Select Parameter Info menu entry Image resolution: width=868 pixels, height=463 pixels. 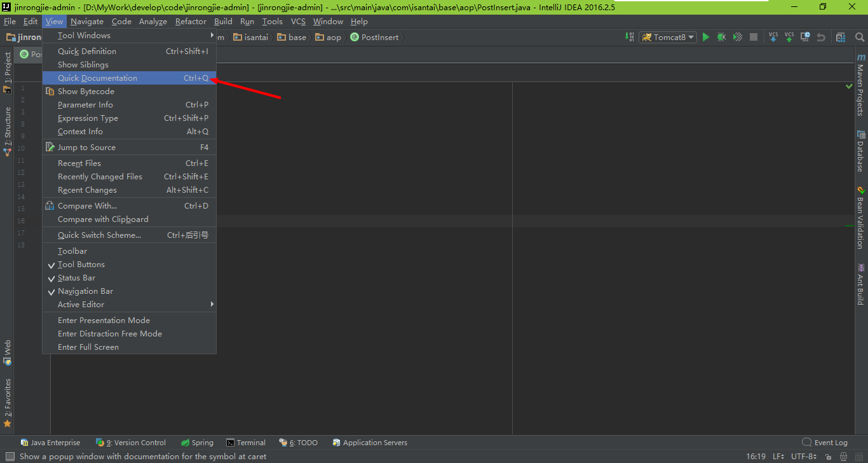(x=130, y=105)
